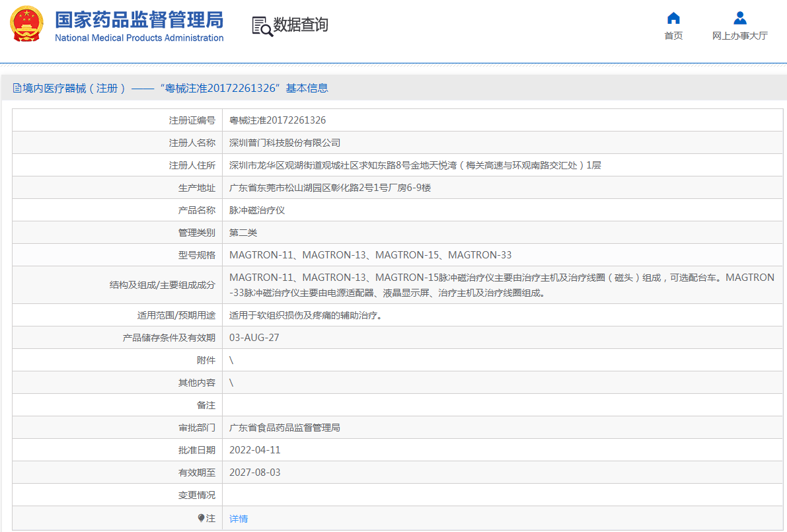Viewport: 787px width, 532px height.
Task: Click the 适用范围/预期用途 label
Action: 176,315
